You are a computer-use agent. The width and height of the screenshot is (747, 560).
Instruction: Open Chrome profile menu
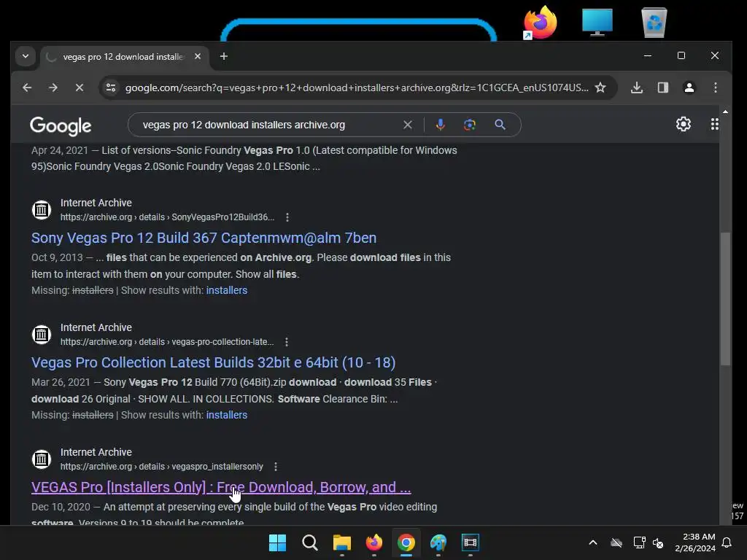[x=689, y=87]
